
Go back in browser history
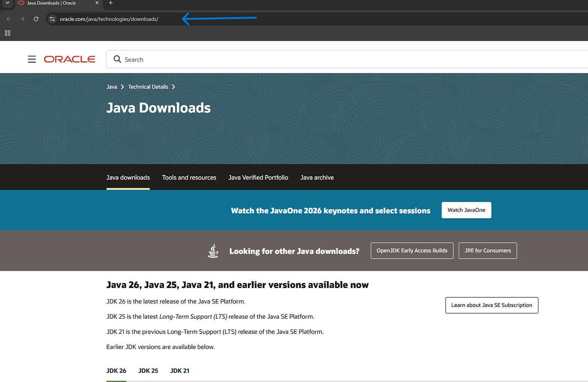click(9, 19)
